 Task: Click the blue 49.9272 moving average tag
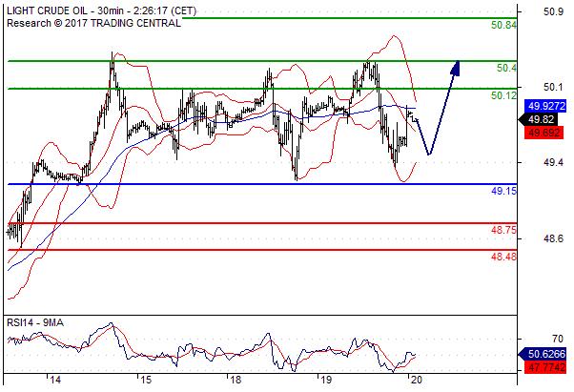point(545,106)
